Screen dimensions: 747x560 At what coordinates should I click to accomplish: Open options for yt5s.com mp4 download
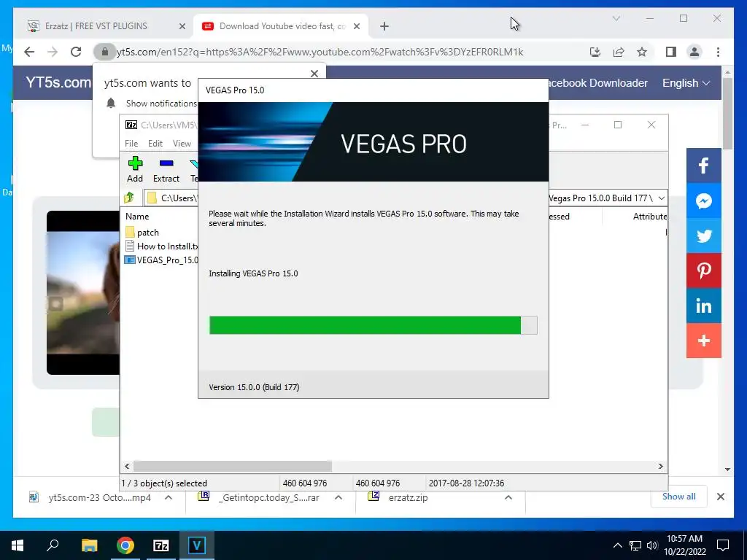(x=169, y=497)
